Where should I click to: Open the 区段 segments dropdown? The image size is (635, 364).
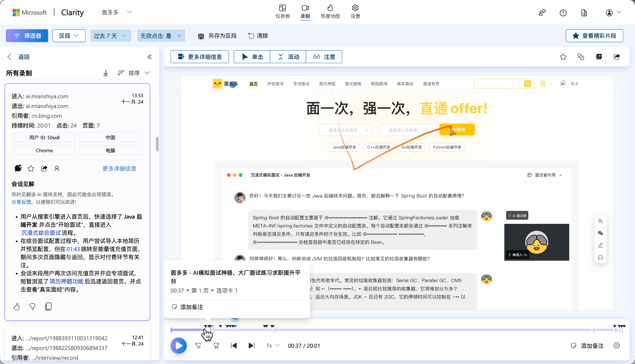pyautogui.click(x=69, y=36)
